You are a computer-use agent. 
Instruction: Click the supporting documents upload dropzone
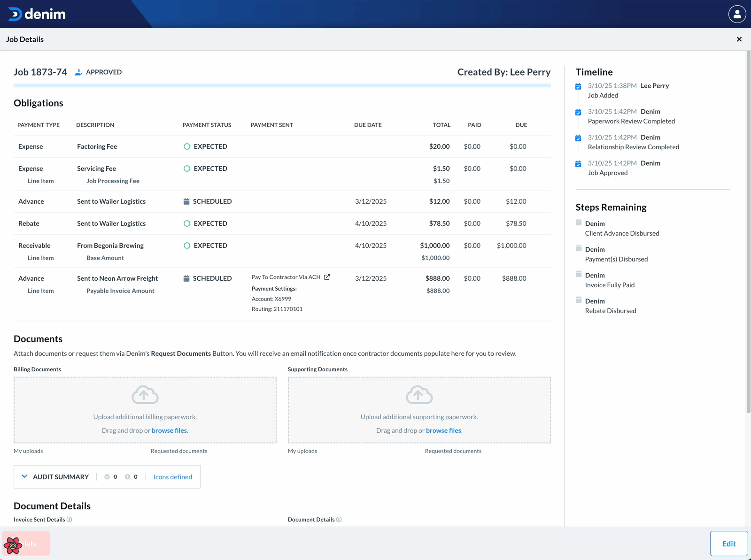click(x=419, y=410)
